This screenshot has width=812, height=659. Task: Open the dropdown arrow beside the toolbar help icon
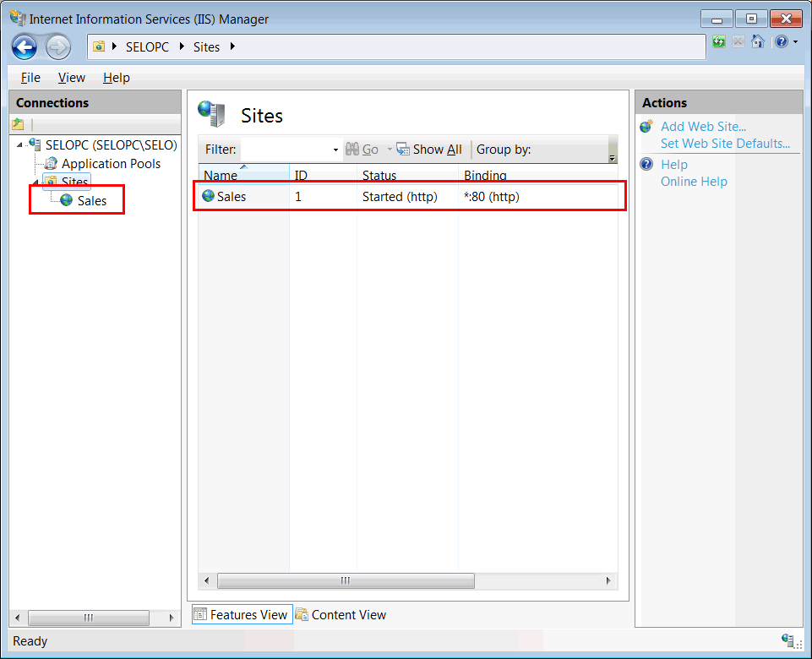tap(795, 42)
